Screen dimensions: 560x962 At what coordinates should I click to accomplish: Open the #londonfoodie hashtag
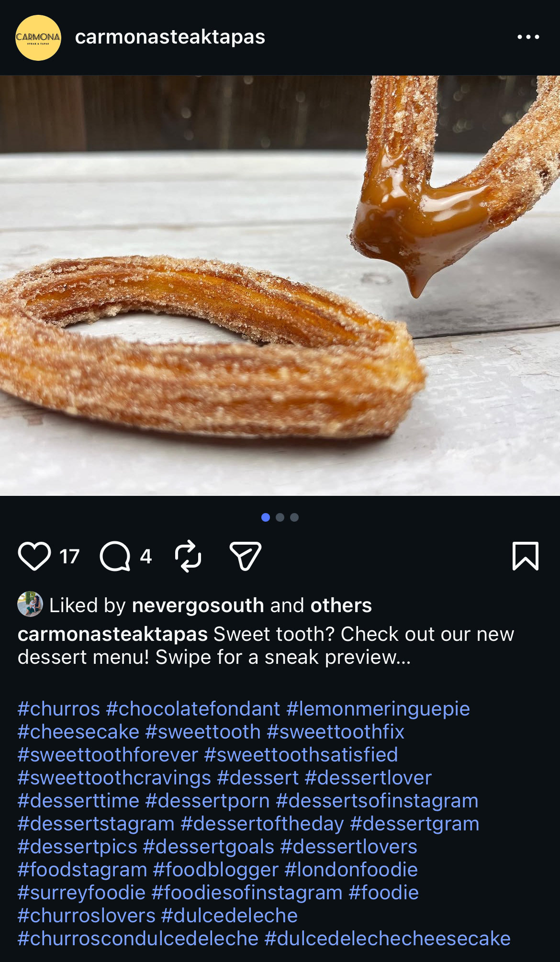pyautogui.click(x=351, y=870)
